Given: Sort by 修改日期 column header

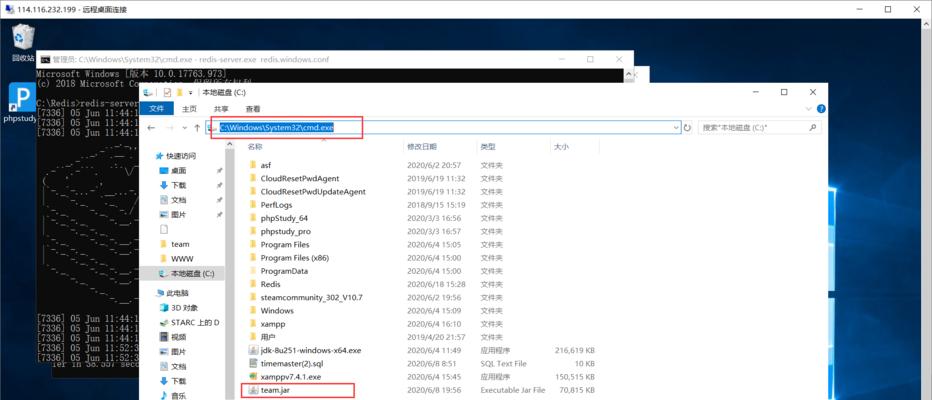Looking at the screenshot, I should tap(421, 146).
